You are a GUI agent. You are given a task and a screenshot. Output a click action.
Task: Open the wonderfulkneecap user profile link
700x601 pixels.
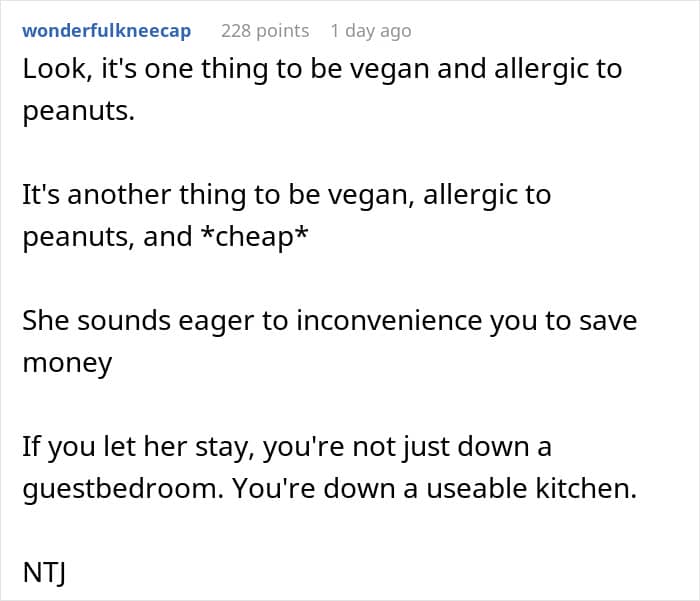click(107, 31)
